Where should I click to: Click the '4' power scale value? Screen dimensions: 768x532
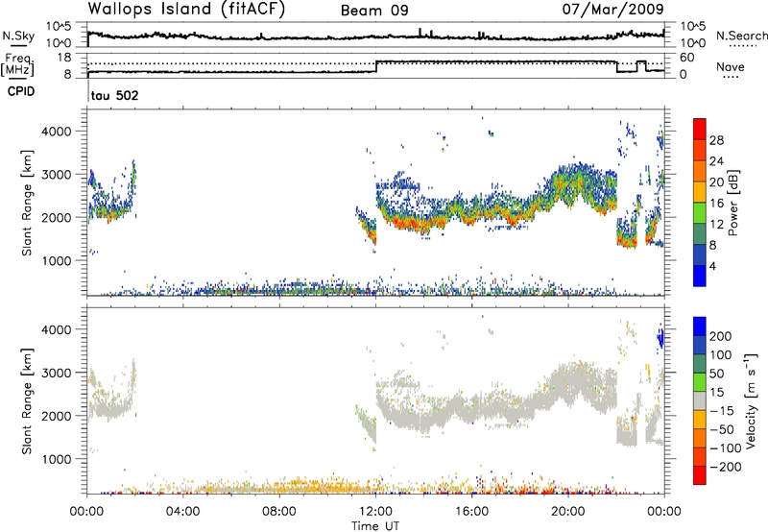tap(712, 266)
